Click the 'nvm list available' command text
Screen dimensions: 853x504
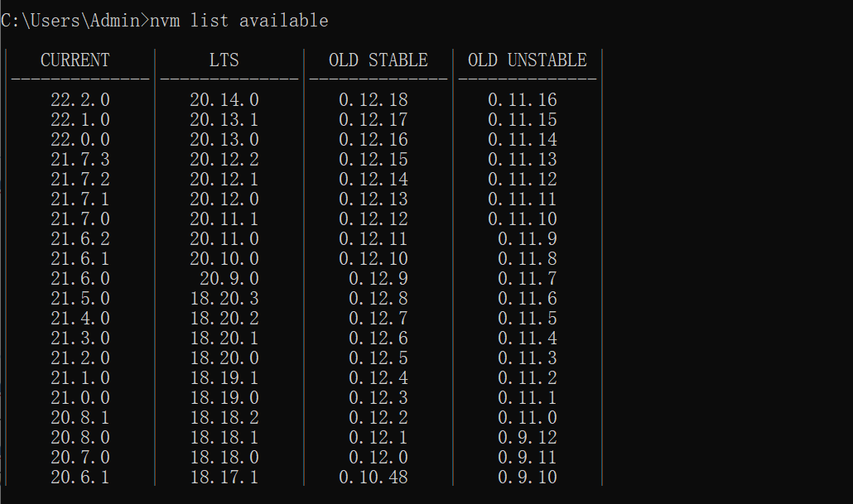tap(239, 21)
